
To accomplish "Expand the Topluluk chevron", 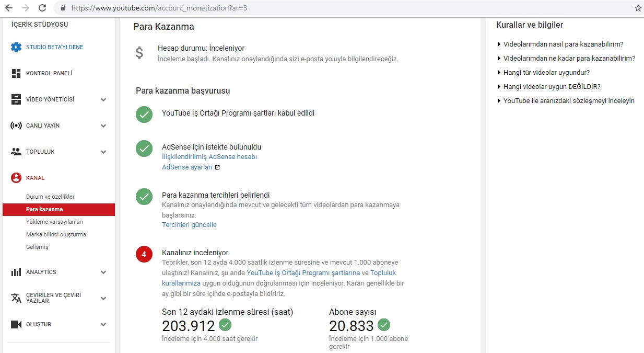I will click(103, 152).
